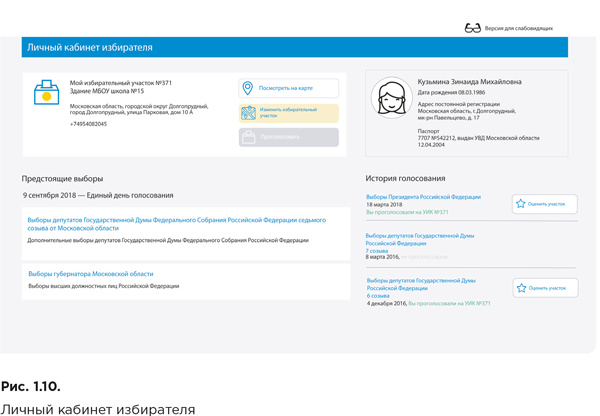600x416 pixels.
Task: Click the ballot box polling station icon
Action: coord(47,93)
